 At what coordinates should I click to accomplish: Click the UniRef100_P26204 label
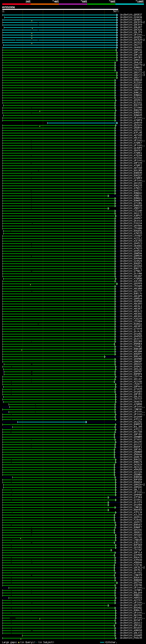coord(131,223)
